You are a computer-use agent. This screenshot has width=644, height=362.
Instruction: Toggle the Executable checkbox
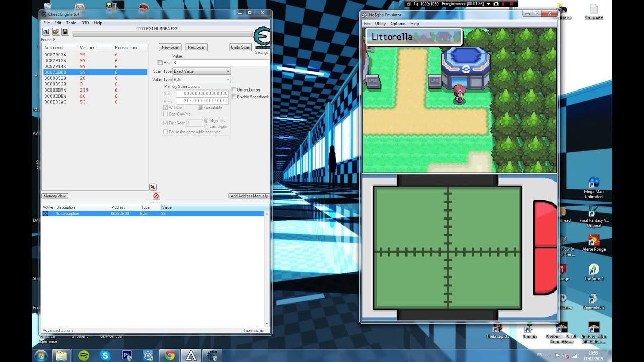200,108
